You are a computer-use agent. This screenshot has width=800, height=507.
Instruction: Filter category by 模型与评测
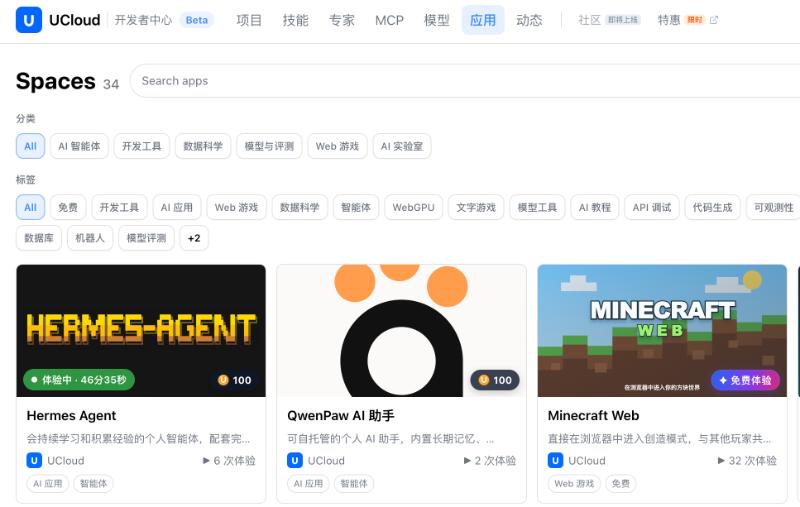269,146
